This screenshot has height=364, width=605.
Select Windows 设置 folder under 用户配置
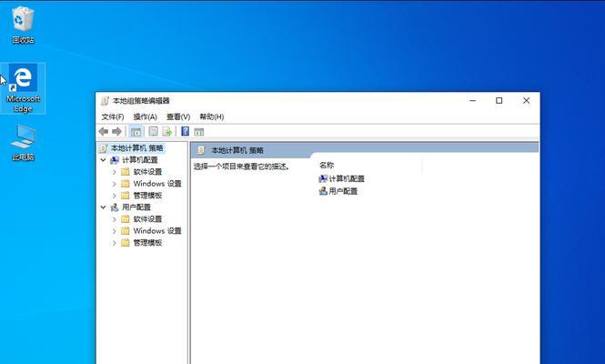(x=151, y=231)
